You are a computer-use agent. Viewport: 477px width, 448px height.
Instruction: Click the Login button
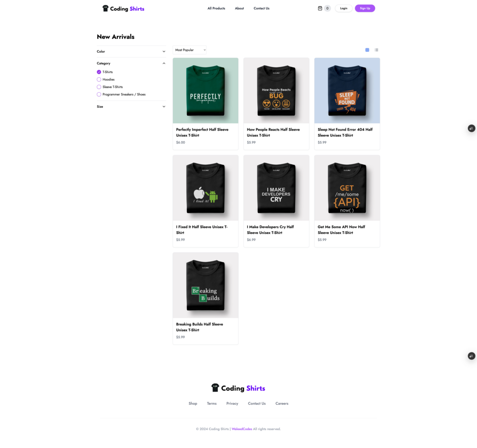[344, 8]
